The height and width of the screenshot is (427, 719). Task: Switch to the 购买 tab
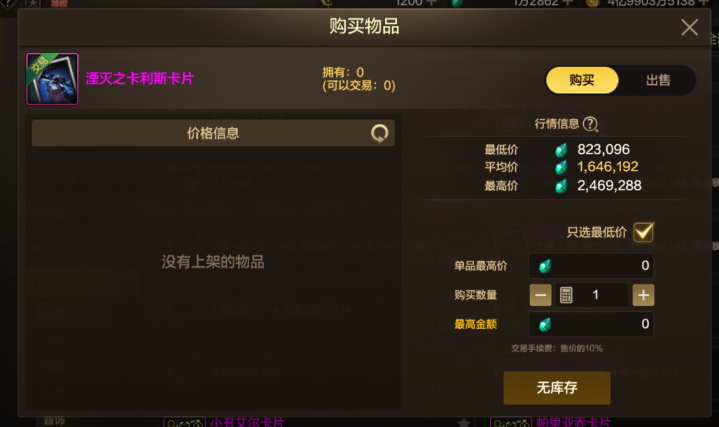tap(582, 80)
